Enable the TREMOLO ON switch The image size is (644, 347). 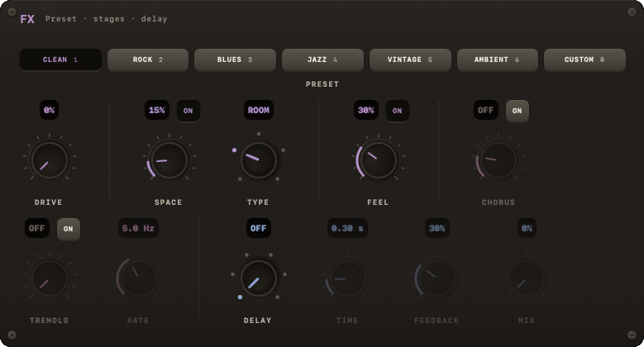pyautogui.click(x=68, y=229)
